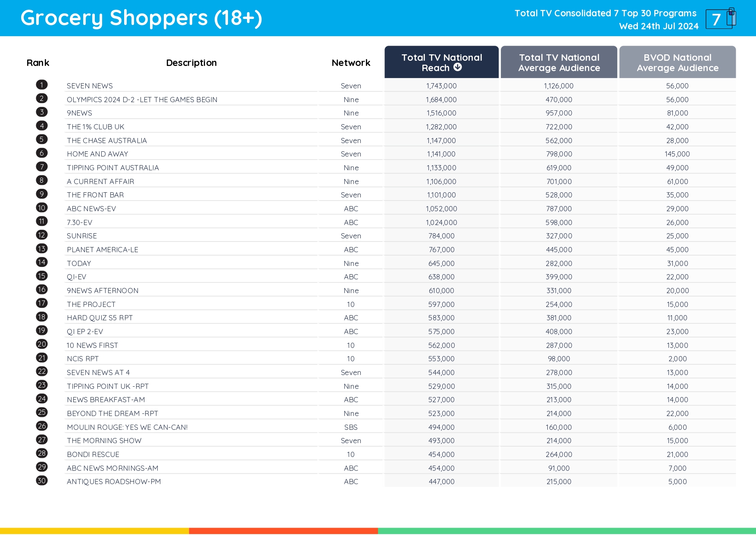The width and height of the screenshot is (756, 535).
Task: Click the sort arrow in Total TV National Reach header
Action: 458,67
